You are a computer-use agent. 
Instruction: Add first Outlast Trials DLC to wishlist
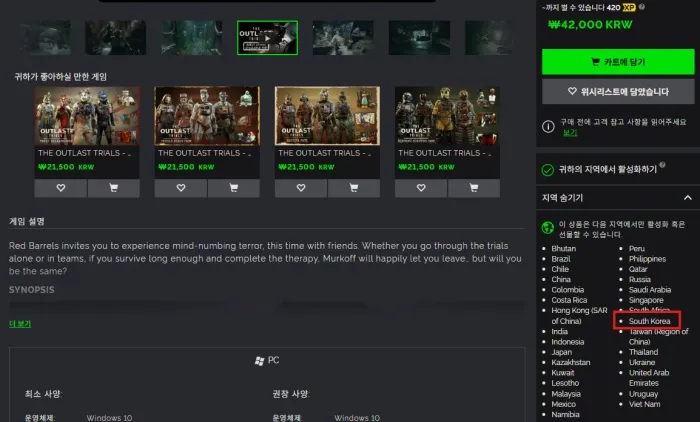(x=61, y=188)
